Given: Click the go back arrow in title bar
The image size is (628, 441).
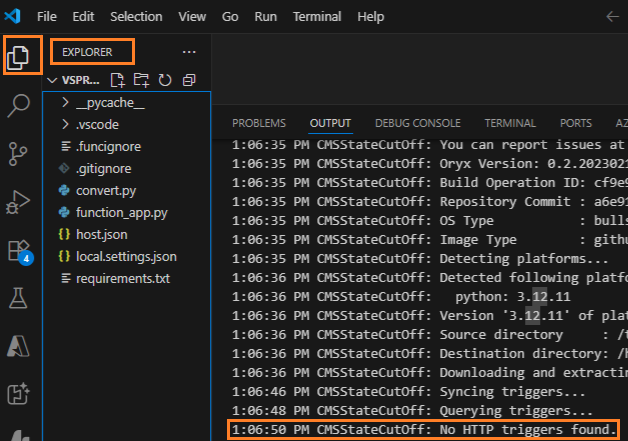Looking at the screenshot, I should point(612,16).
